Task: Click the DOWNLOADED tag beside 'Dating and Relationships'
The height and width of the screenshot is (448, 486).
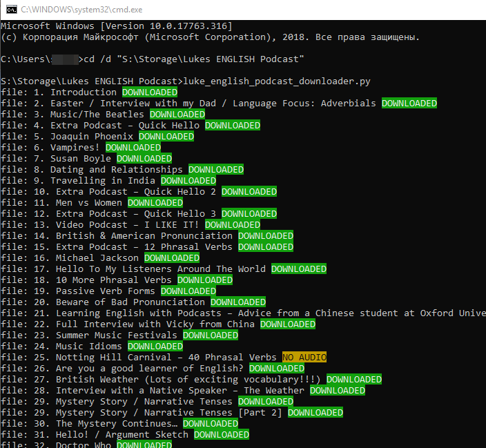Action: [216, 170]
